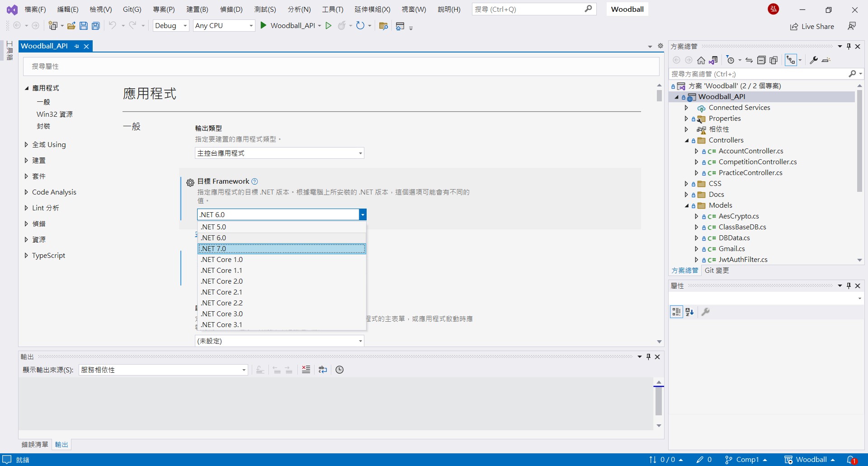Image resolution: width=868 pixels, height=466 pixels.
Task: Sort Properties panel alphabetically
Action: [x=689, y=312]
